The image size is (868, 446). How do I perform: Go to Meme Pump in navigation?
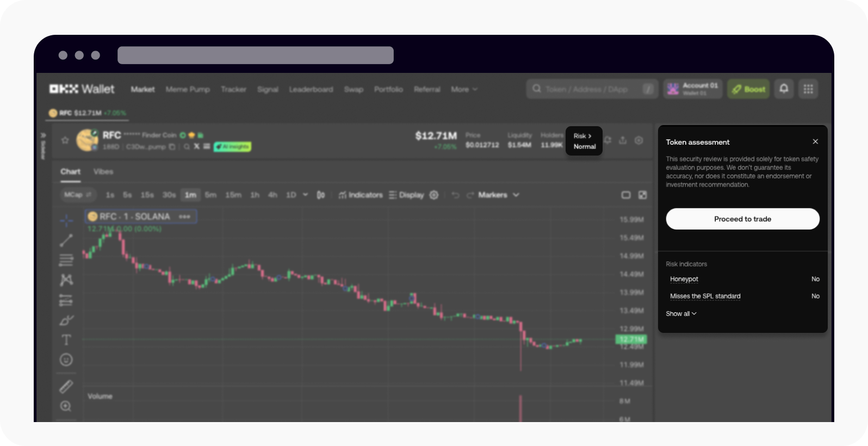(188, 89)
